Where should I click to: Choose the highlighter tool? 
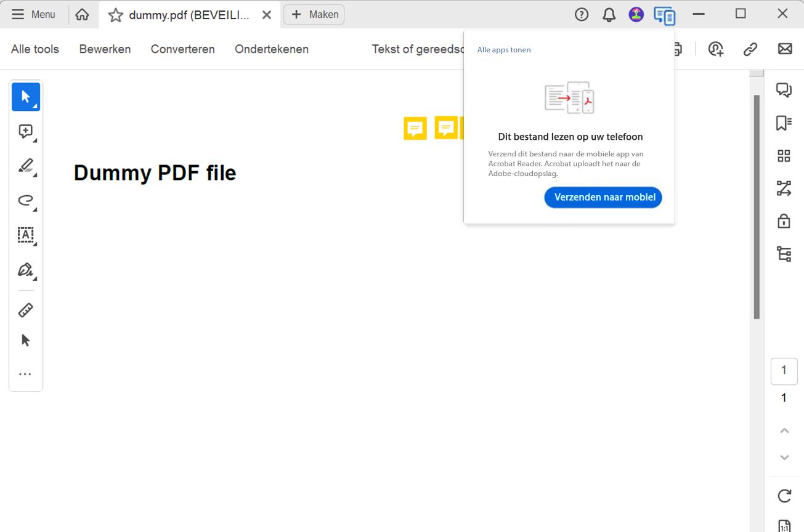[26, 166]
